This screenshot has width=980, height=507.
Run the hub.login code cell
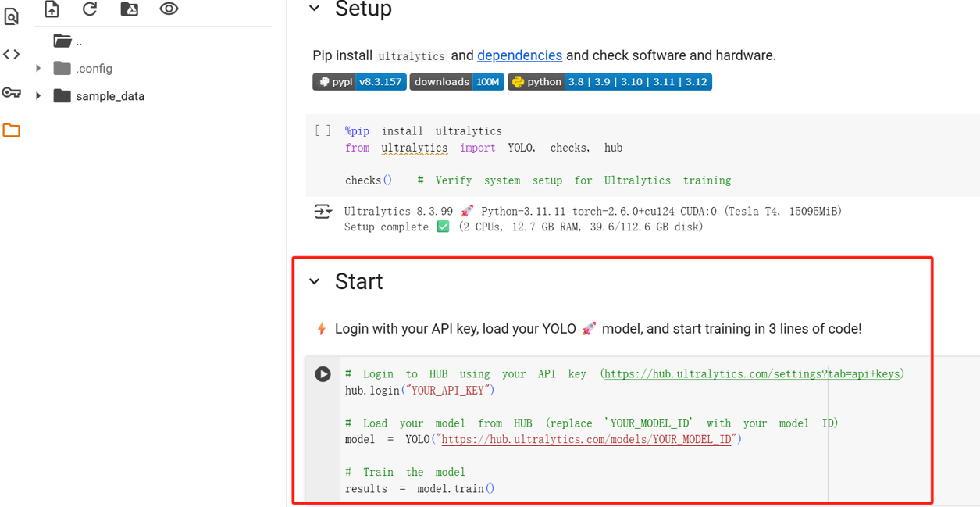point(323,374)
